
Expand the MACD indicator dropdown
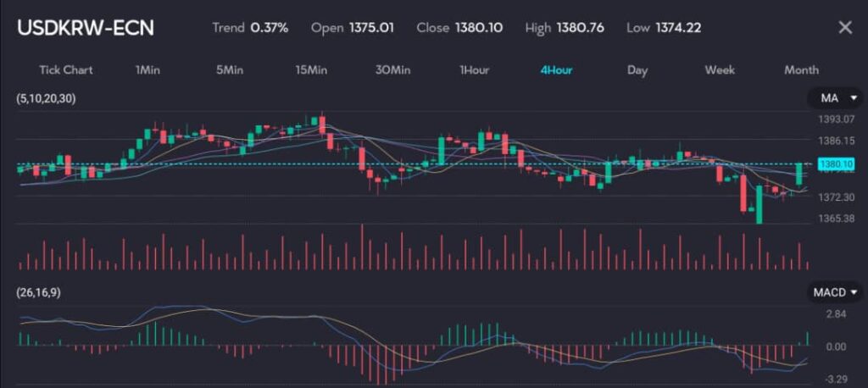point(835,292)
